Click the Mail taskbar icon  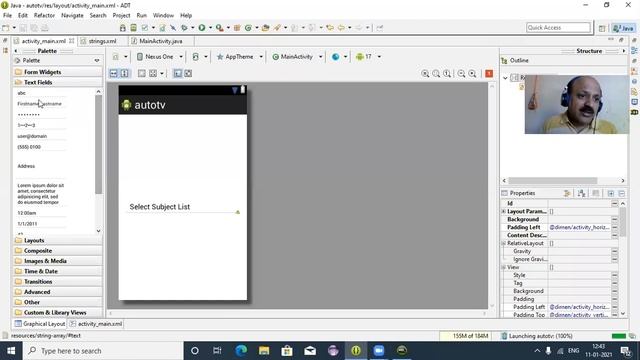310,351
